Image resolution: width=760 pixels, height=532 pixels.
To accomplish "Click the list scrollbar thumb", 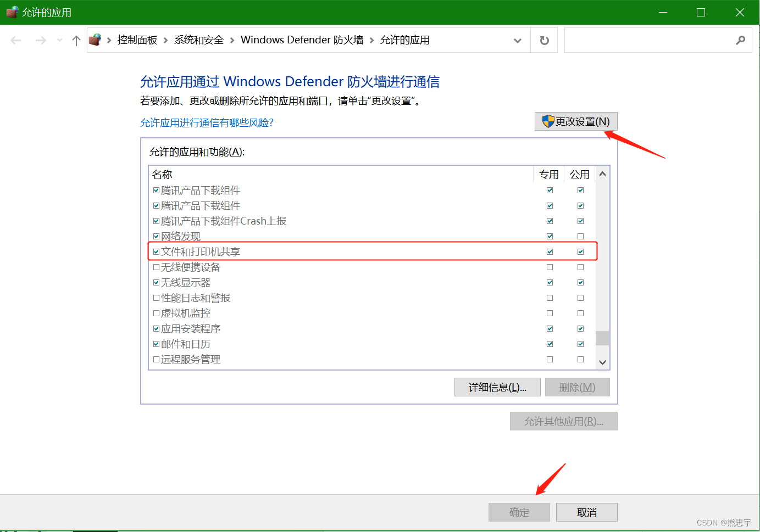I will pyautogui.click(x=602, y=338).
